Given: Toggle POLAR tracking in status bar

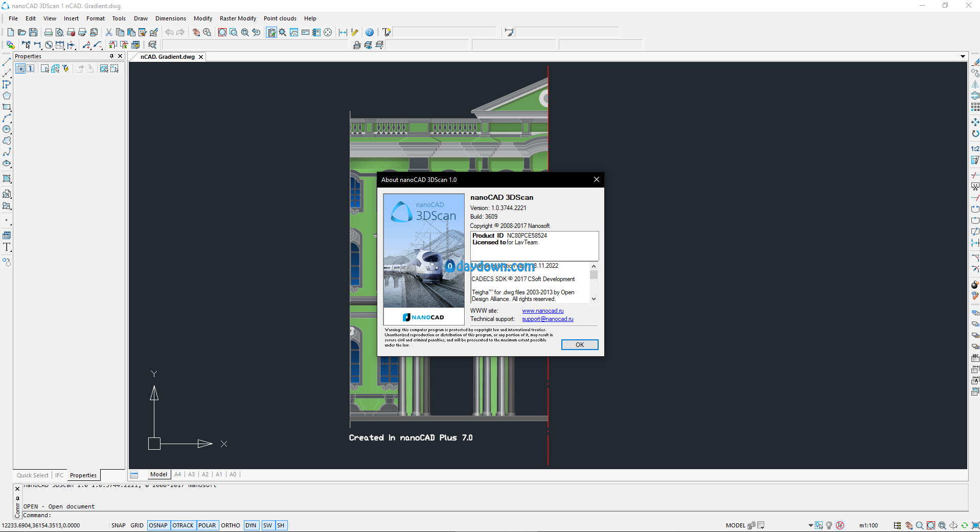Looking at the screenshot, I should click(207, 525).
